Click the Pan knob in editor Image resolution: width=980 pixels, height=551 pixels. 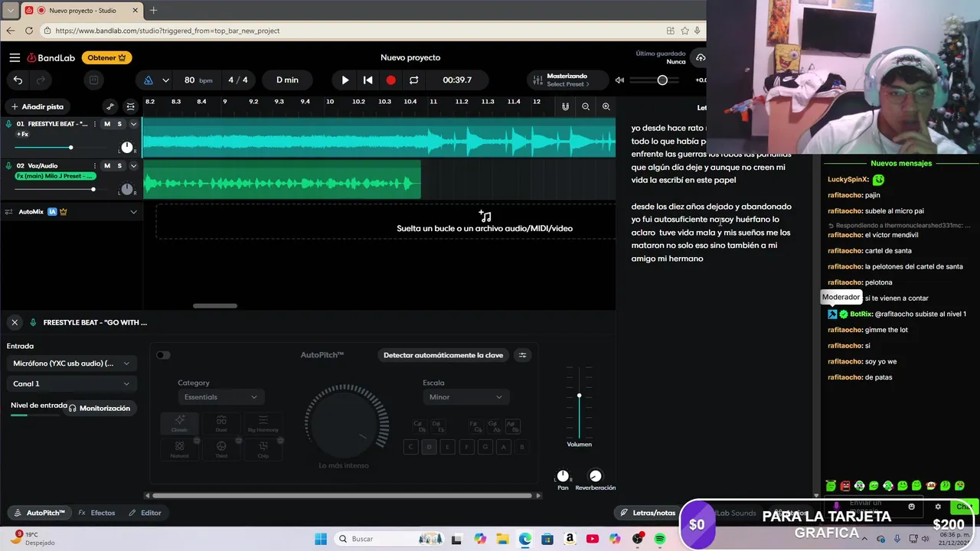click(x=563, y=476)
